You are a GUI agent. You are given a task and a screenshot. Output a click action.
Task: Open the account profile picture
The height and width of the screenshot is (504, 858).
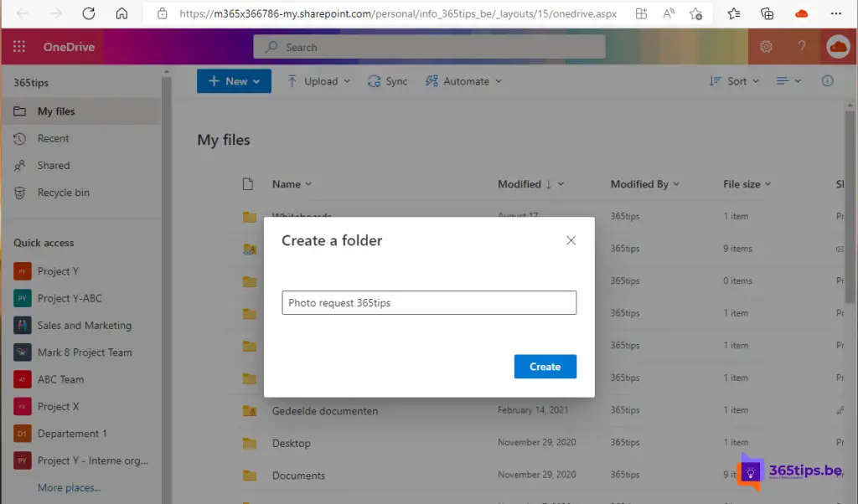click(837, 48)
